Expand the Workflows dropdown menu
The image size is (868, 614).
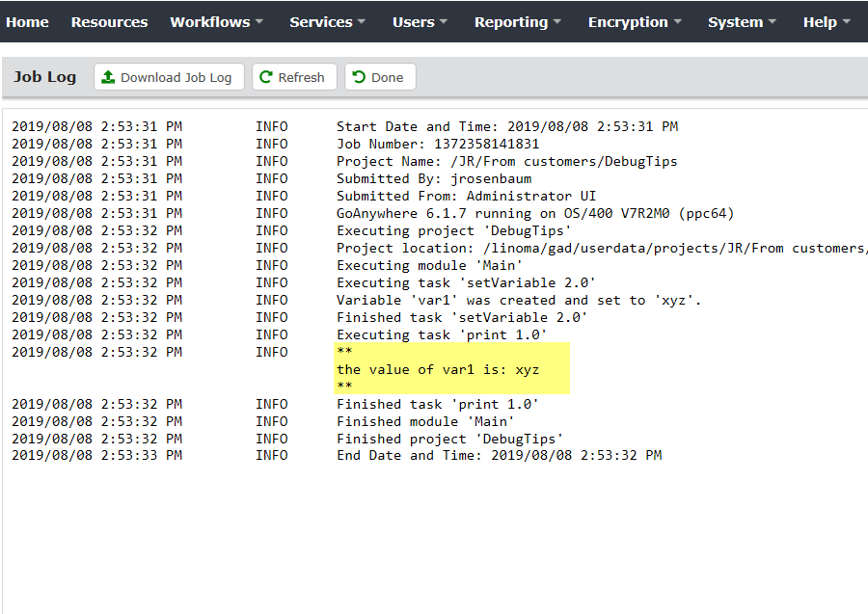coord(217,22)
